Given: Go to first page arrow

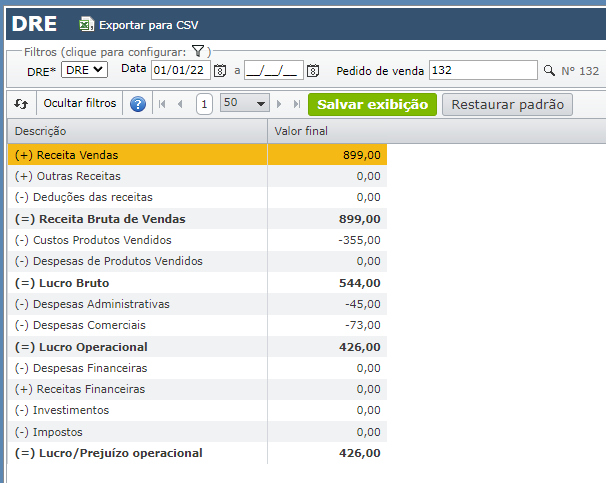Looking at the screenshot, I should pyautogui.click(x=162, y=104).
